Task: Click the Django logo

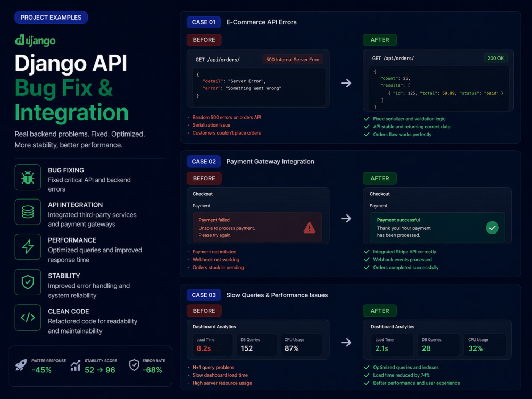Action: click(x=35, y=40)
